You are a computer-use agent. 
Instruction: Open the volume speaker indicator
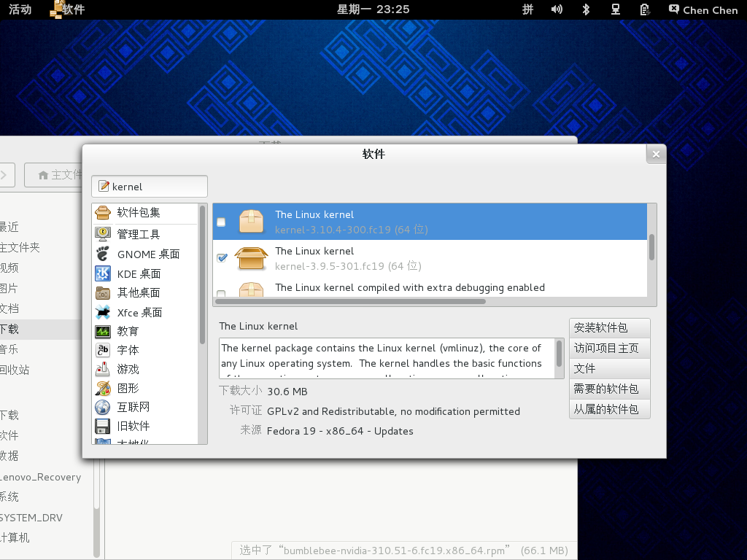(557, 9)
